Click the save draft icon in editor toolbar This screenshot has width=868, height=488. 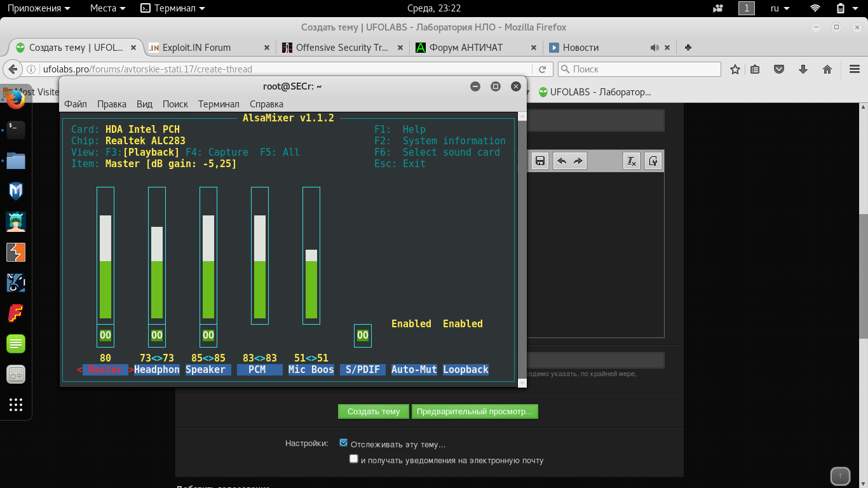point(539,161)
